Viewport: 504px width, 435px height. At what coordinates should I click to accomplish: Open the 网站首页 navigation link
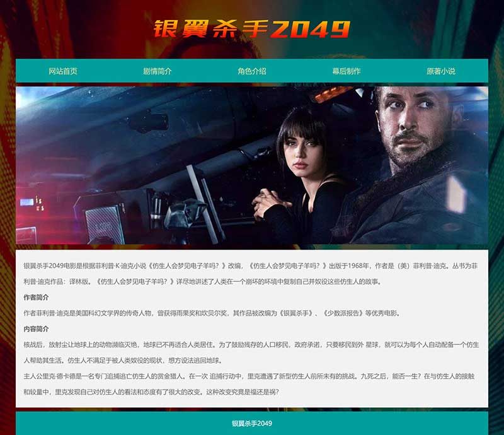(63, 71)
